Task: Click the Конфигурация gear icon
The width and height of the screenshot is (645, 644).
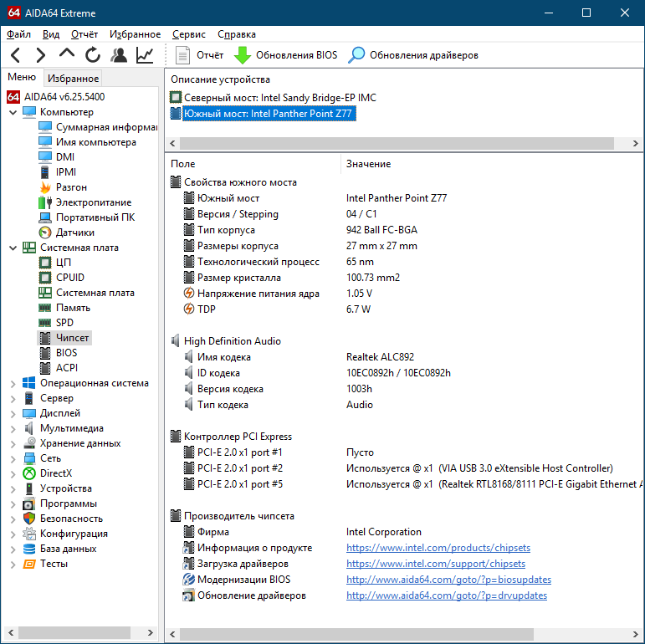Action: [28, 534]
